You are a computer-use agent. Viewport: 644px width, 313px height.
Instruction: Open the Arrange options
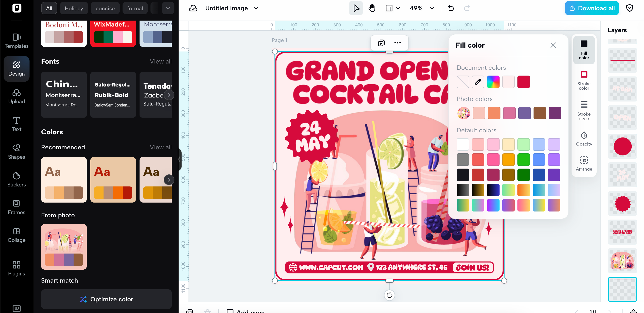pos(584,163)
